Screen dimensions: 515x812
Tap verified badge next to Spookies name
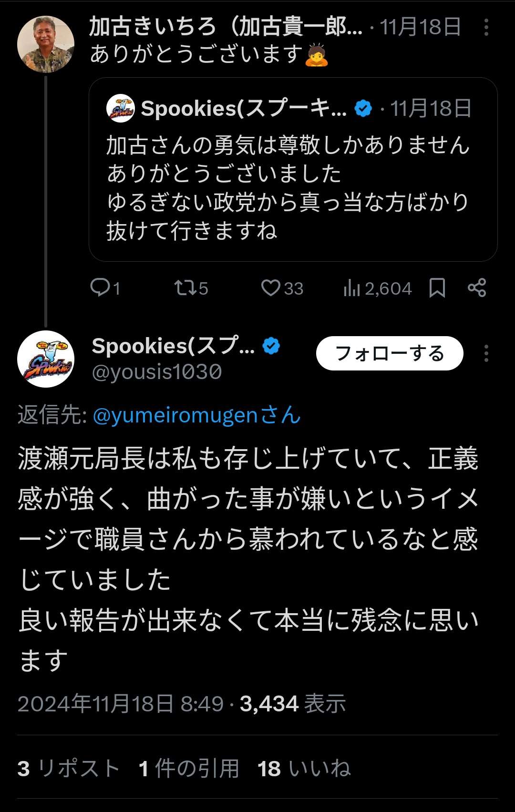(271, 346)
